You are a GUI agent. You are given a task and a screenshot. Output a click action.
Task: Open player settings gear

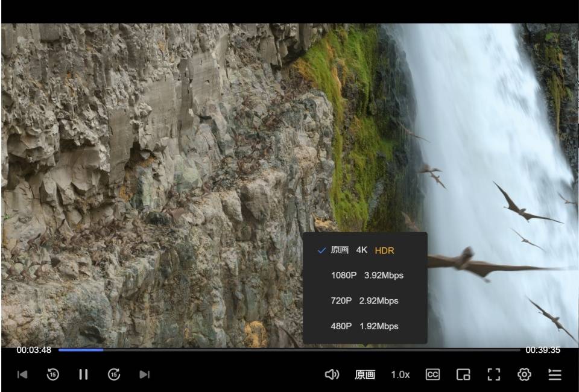pyautogui.click(x=524, y=375)
